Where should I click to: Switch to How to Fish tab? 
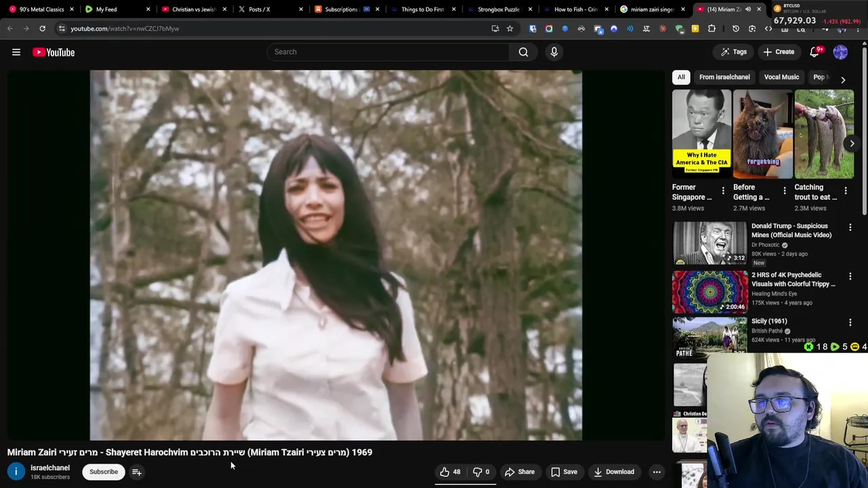click(x=575, y=9)
